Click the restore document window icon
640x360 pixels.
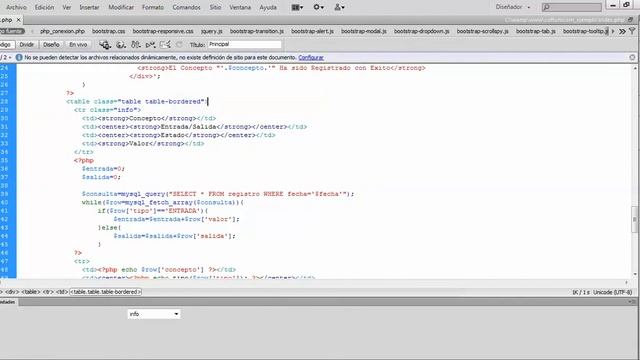click(x=631, y=20)
